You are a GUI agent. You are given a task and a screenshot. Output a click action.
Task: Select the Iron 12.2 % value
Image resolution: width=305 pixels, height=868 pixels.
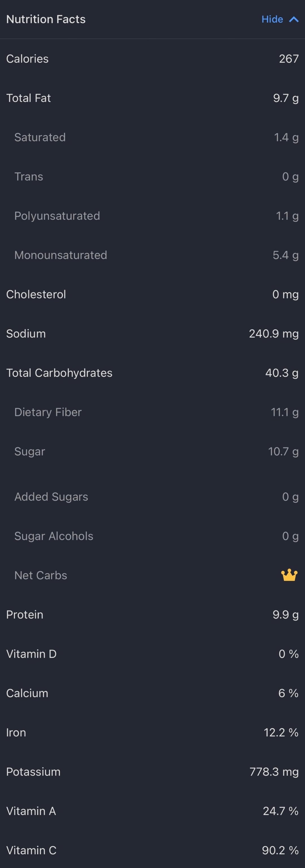coord(281,732)
